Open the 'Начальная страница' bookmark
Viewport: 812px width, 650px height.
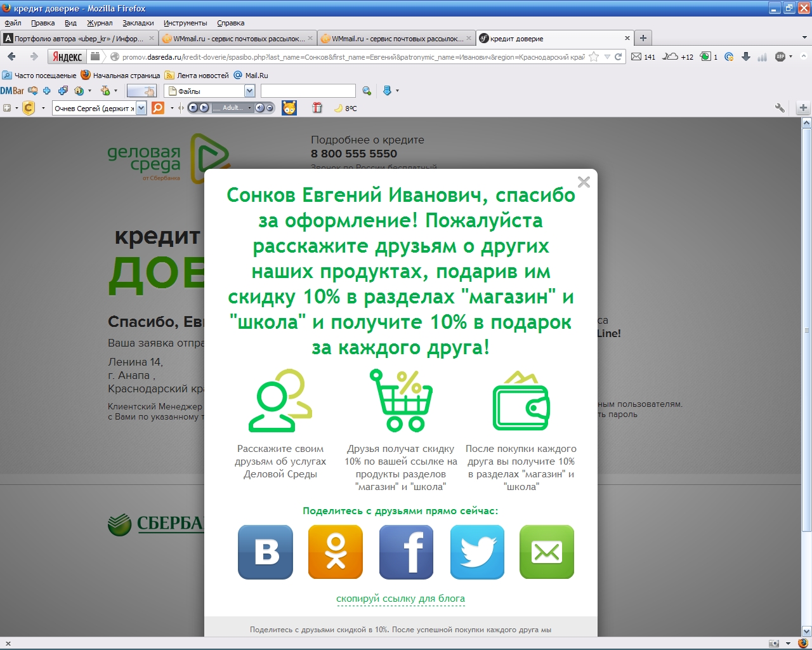121,75
